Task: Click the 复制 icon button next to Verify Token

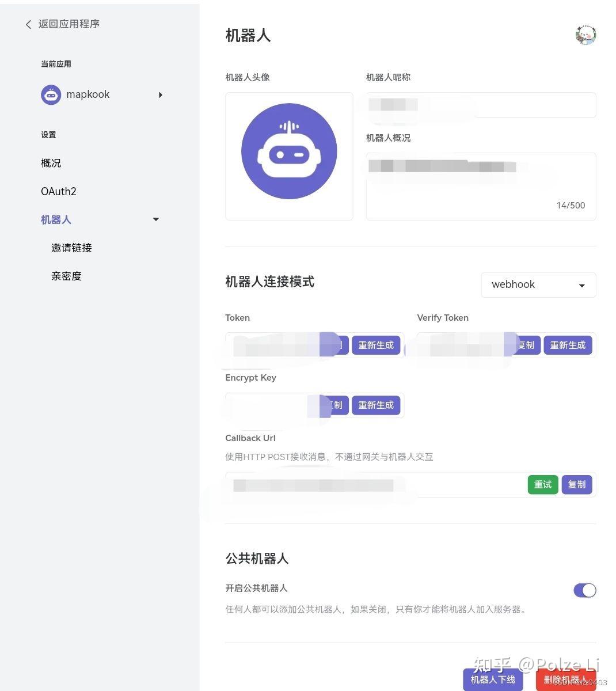Action: click(x=525, y=345)
